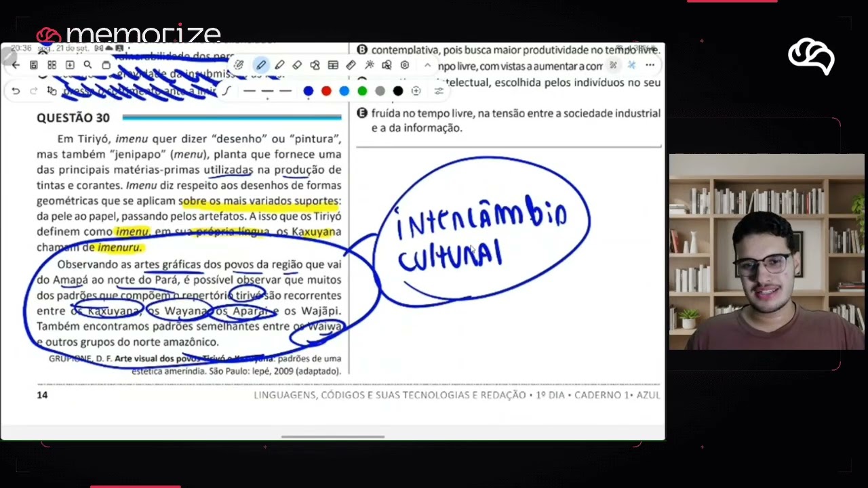Viewport: 868px width, 488px height.
Task: Choose the medium line thickness
Action: [267, 91]
